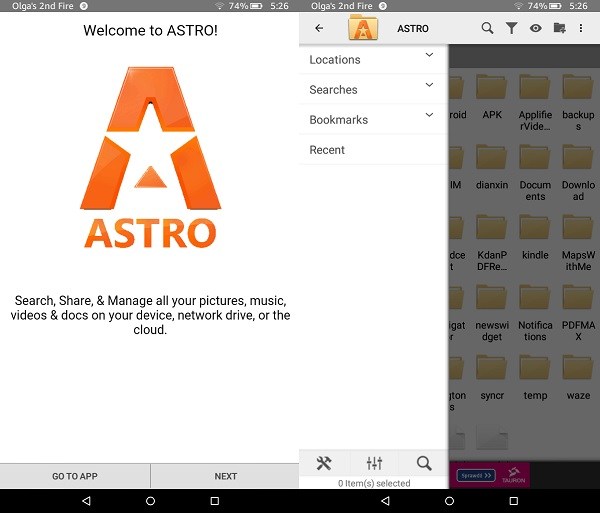Tap the NEXT button

[x=225, y=476]
